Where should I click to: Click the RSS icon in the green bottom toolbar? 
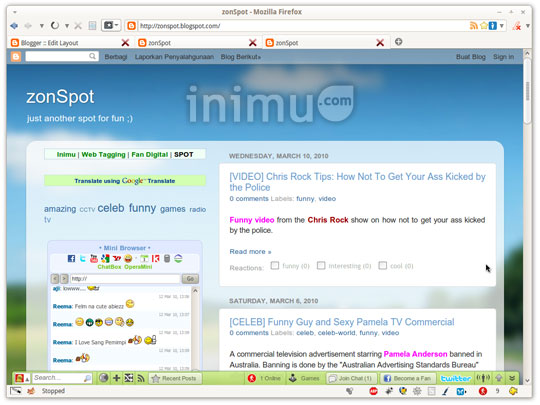point(141,378)
